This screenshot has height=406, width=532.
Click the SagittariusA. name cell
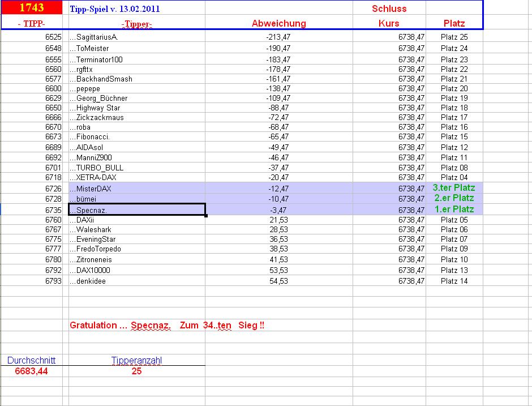[x=137, y=37]
